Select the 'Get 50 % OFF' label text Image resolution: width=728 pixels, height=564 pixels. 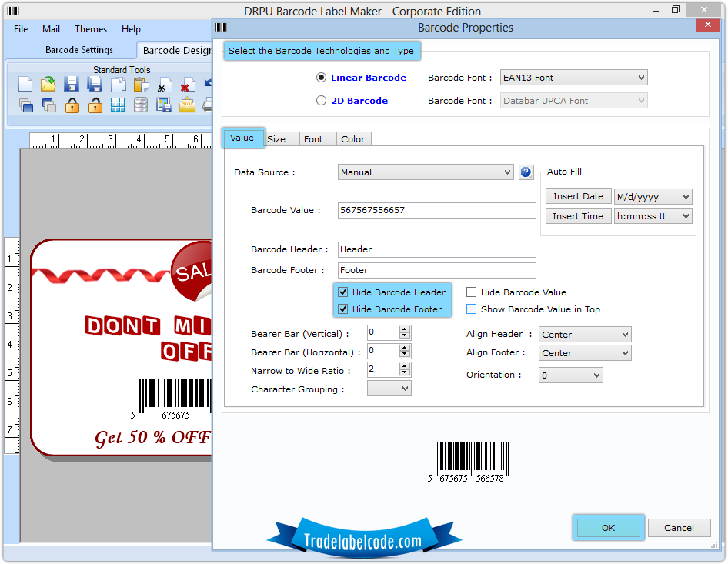click(152, 437)
